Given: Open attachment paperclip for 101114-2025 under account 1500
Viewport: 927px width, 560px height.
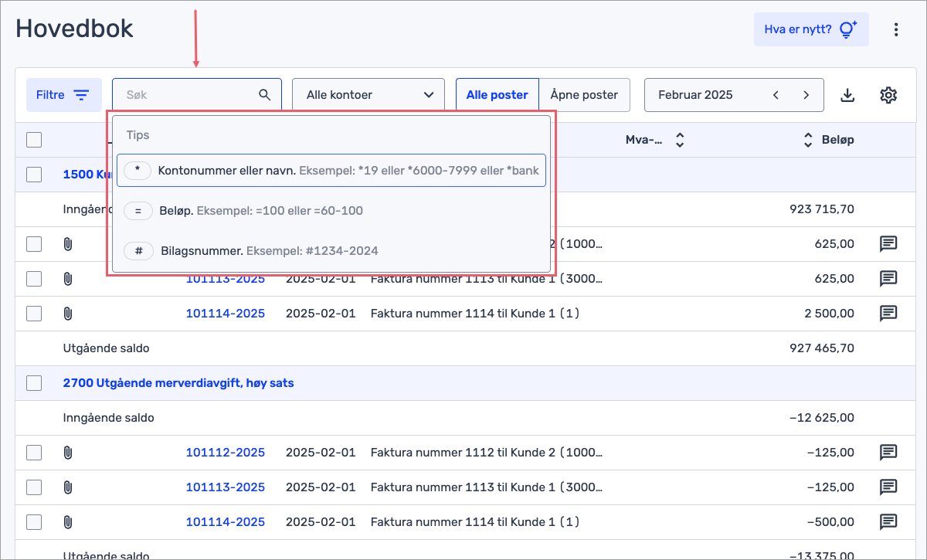Looking at the screenshot, I should coord(67,314).
